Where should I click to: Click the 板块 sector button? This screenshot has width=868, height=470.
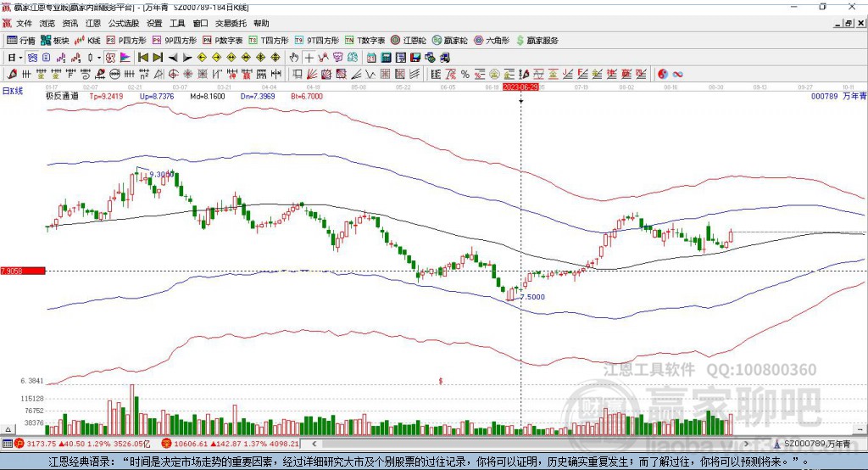[54, 41]
